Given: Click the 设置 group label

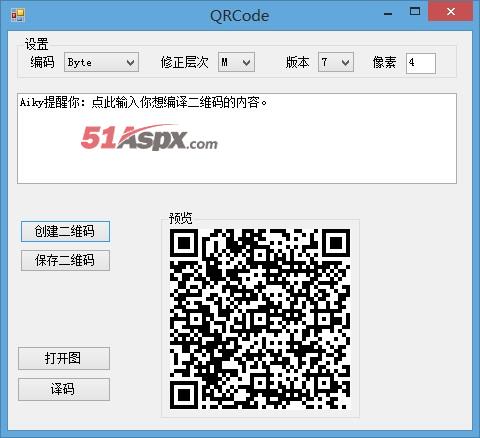Looking at the screenshot, I should click(37, 44).
